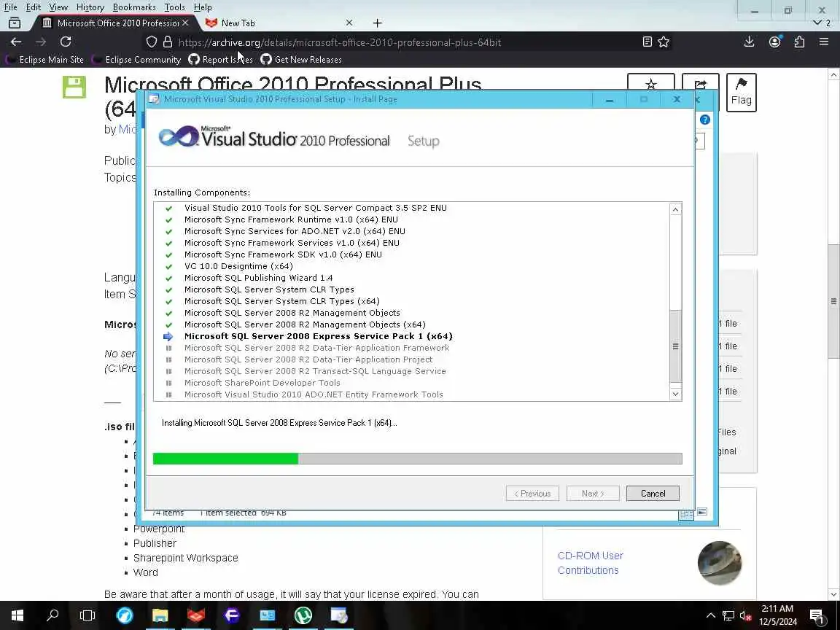The image size is (840, 630).
Task: Click the list all tabs chevron
Action: 817,23
